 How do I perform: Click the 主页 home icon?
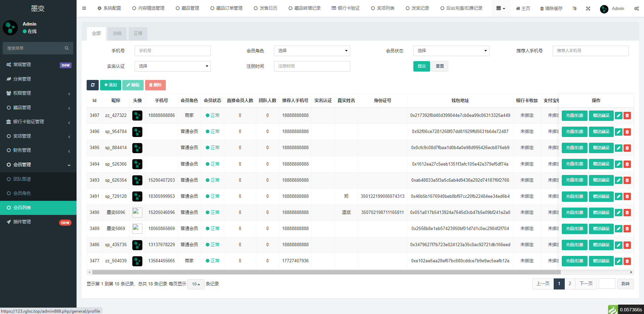[x=517, y=9]
